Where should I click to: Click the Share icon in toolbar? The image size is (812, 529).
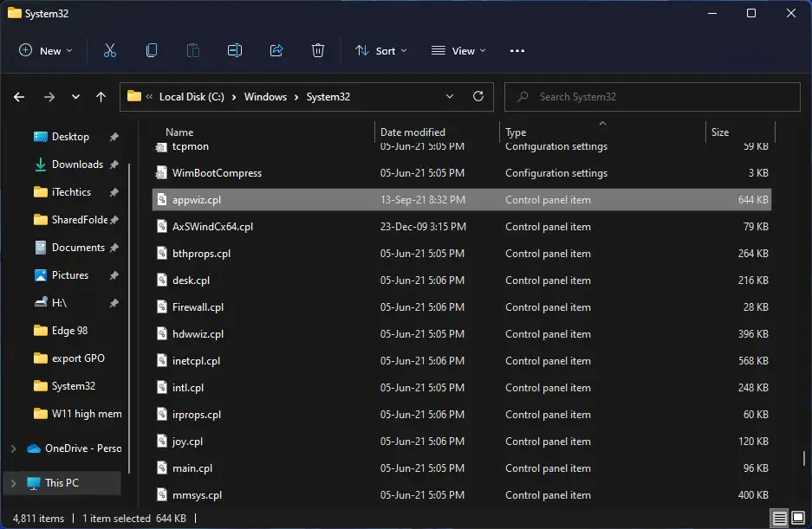pos(276,51)
